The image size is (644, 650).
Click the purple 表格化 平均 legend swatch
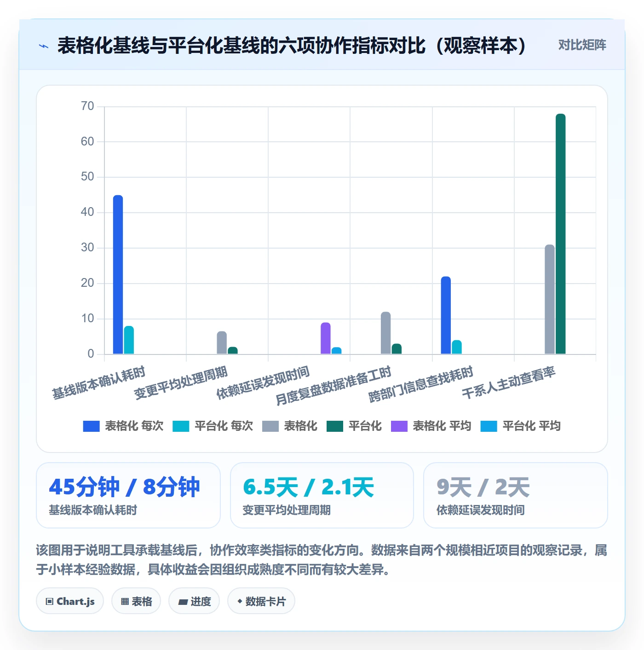tap(399, 426)
